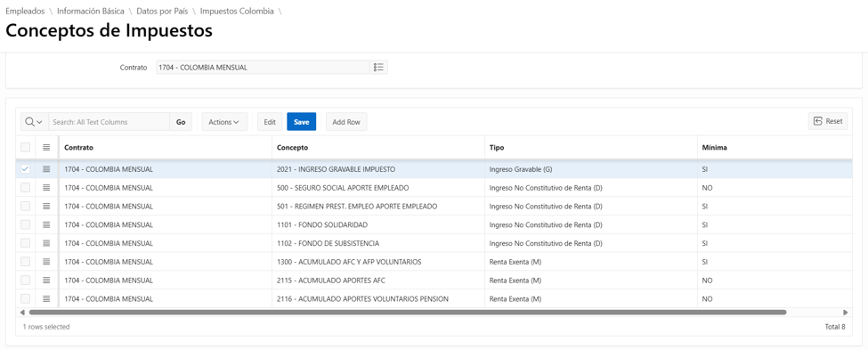Select the cell 2116 - ACUMULADO APORTES VOLUNTARIOS PENSION
Screen dimensions: 868x350
click(378, 298)
